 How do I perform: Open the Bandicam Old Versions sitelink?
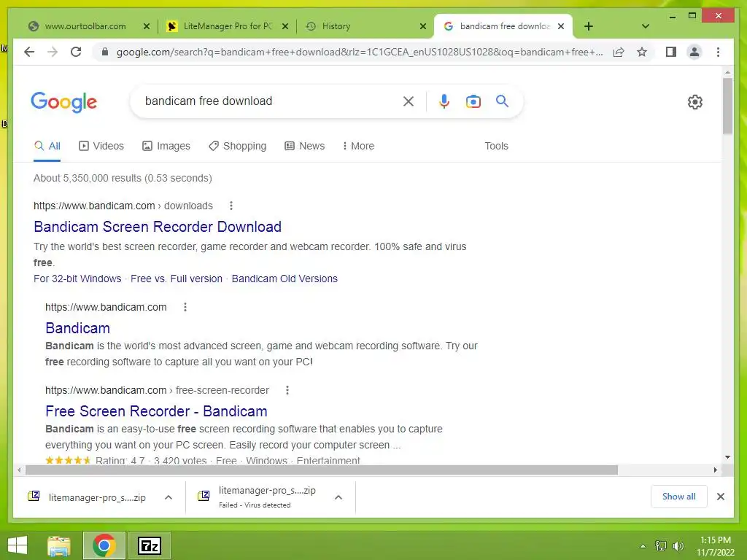point(285,279)
